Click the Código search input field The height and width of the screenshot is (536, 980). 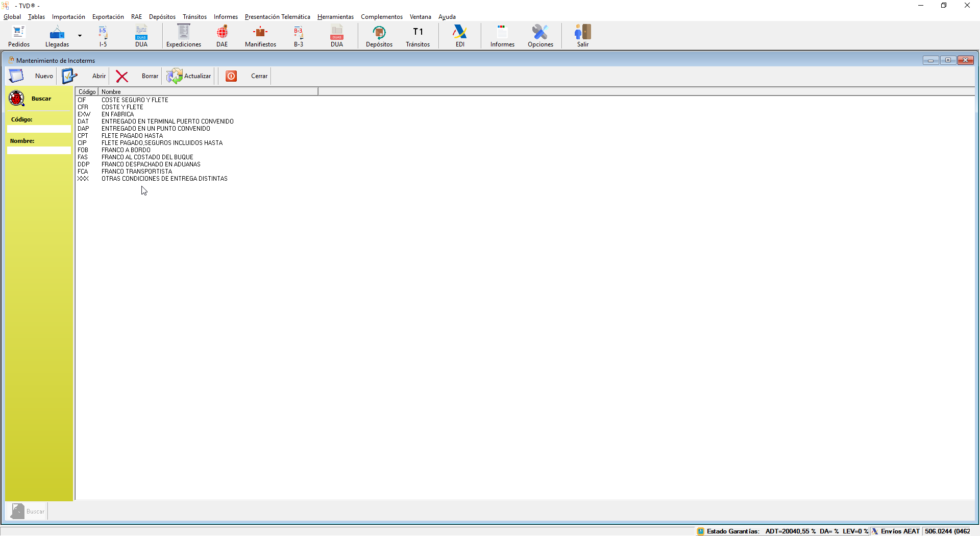pyautogui.click(x=39, y=129)
